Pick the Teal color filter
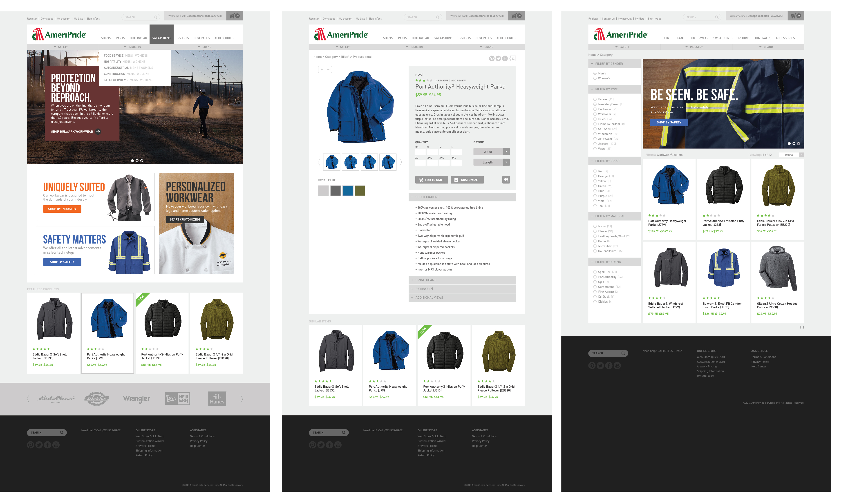 pos(595,206)
